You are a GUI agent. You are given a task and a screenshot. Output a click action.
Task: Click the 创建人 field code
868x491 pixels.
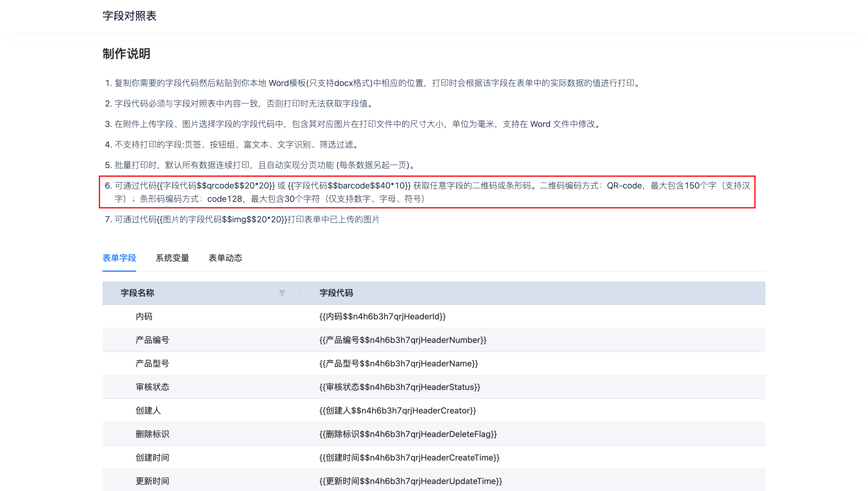pyautogui.click(x=398, y=410)
